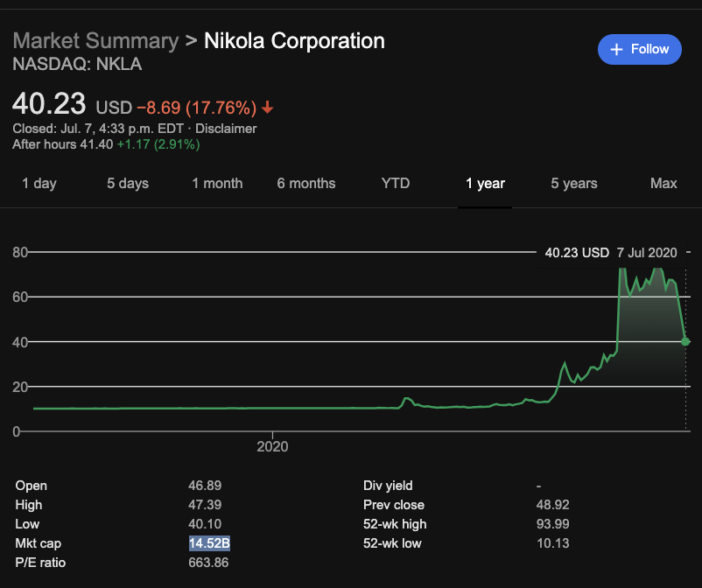The image size is (702, 588).
Task: Click the Low value 40.10
Action: pyautogui.click(x=205, y=524)
